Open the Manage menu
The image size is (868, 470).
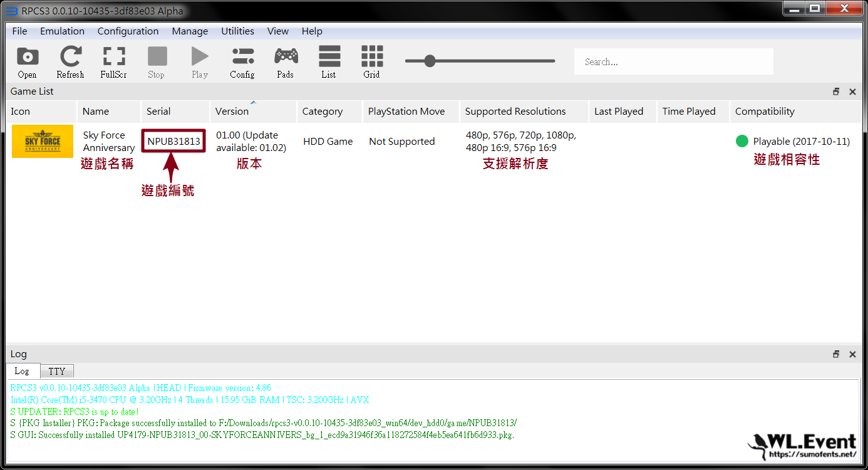pyautogui.click(x=190, y=31)
